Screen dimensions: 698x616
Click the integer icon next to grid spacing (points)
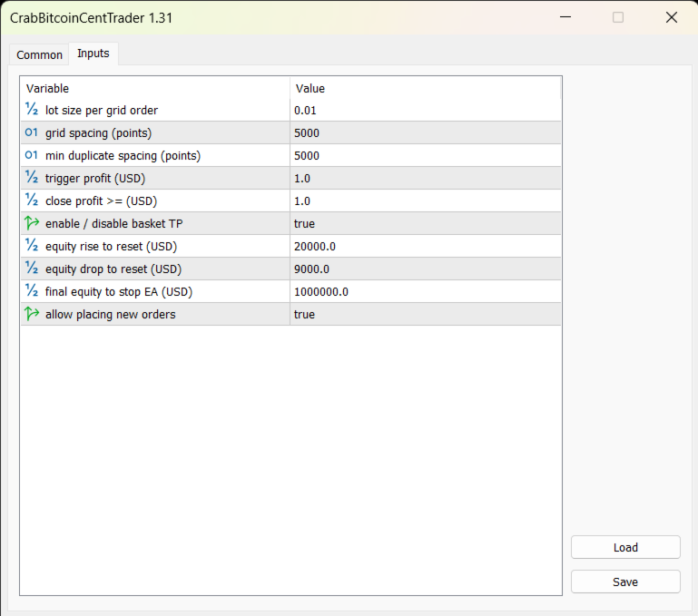32,132
